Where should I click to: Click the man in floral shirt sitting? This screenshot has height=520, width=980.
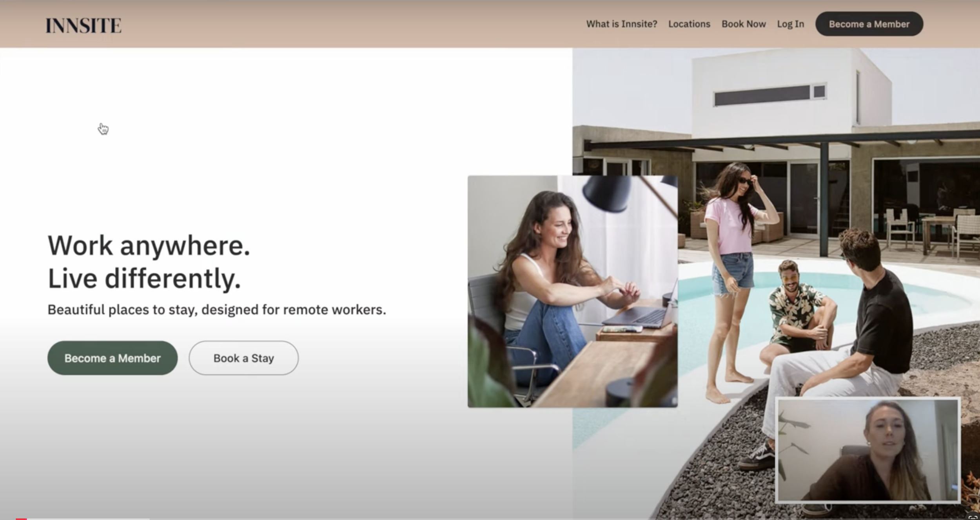(796, 310)
